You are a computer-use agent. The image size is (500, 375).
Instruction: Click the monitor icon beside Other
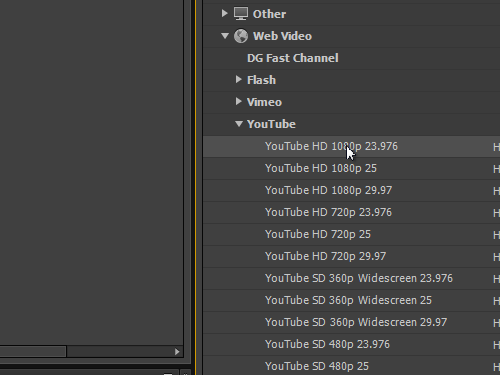(241, 14)
